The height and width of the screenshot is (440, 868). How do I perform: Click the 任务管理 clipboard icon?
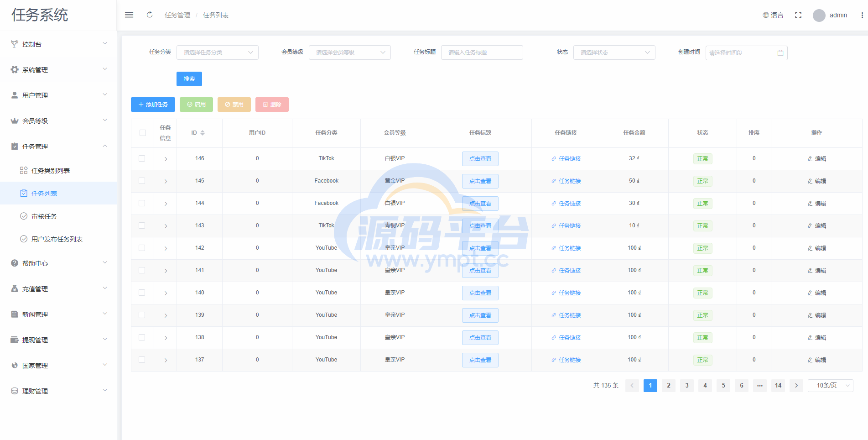[15, 146]
